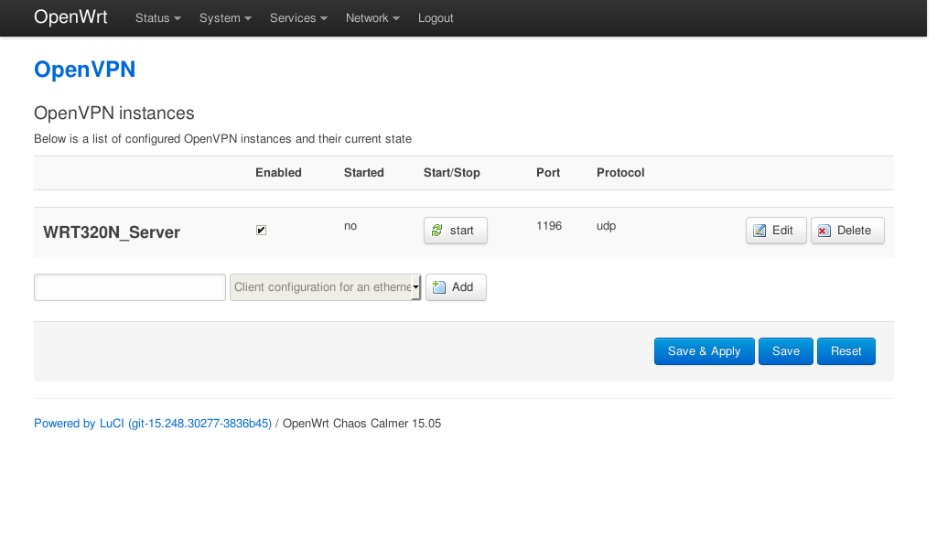Open the Status menu dropdown
The width and height of the screenshot is (937, 560).
click(157, 18)
